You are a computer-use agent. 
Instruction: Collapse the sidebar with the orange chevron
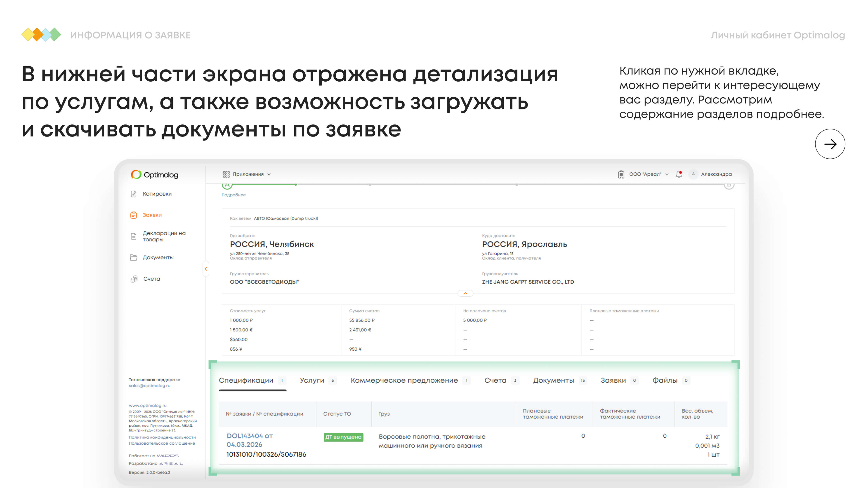205,269
